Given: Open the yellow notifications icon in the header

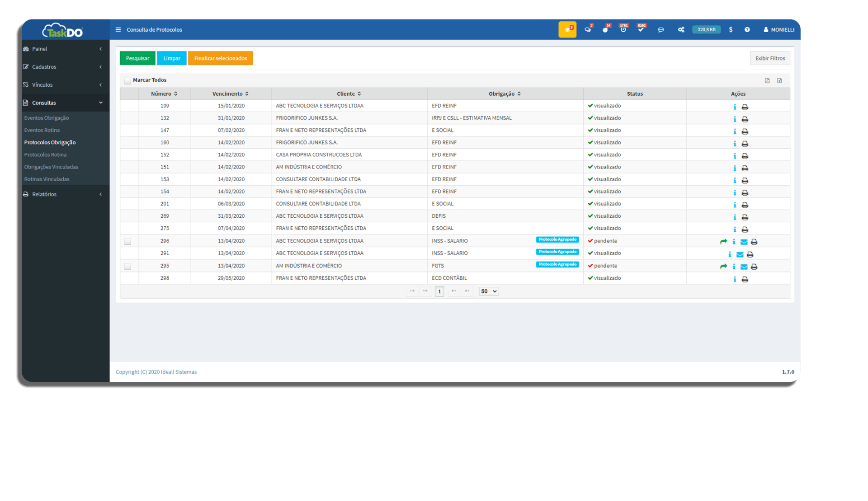Looking at the screenshot, I should coord(567,29).
